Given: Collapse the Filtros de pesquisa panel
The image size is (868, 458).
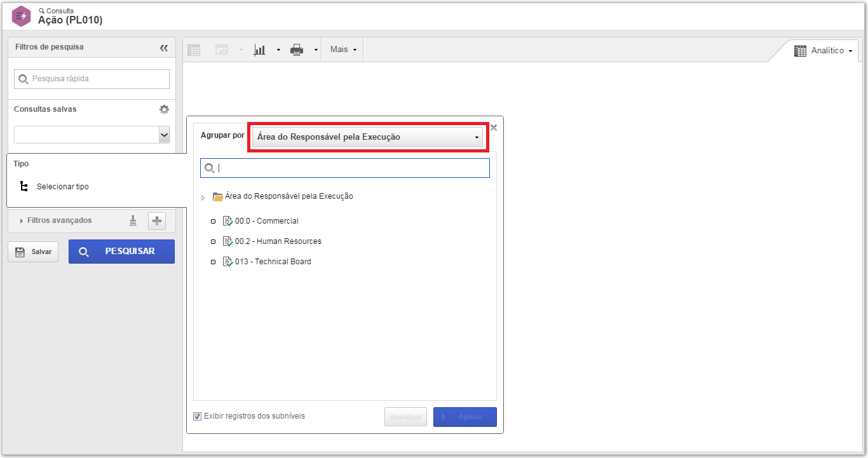Looking at the screenshot, I should pyautogui.click(x=164, y=48).
